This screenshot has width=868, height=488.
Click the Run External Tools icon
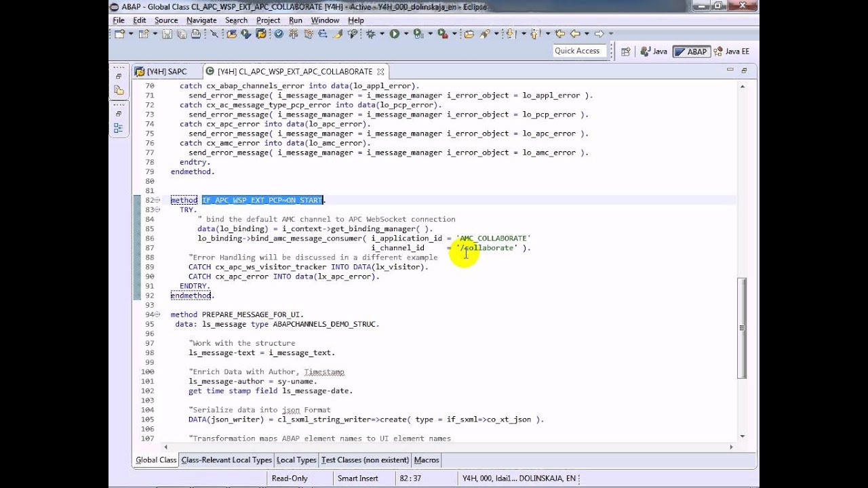click(x=442, y=34)
